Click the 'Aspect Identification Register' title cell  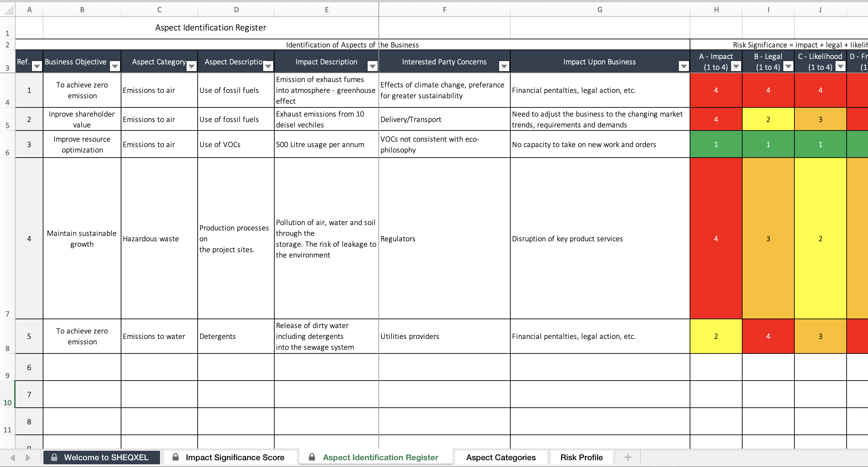pos(211,28)
